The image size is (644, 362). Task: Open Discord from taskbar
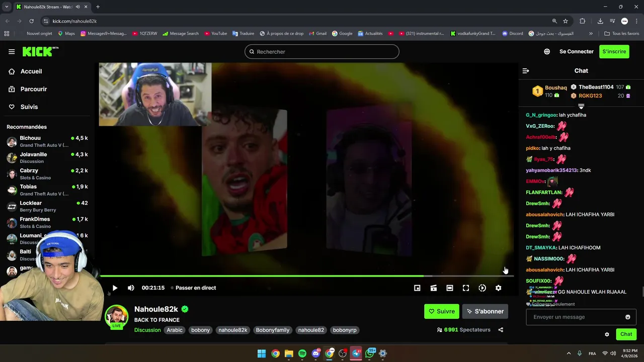tap(316, 353)
